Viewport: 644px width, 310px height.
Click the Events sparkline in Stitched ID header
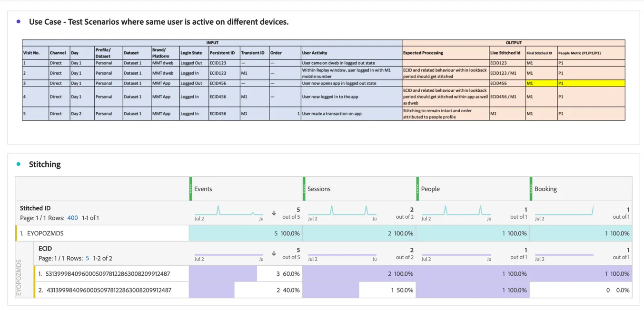(x=229, y=210)
